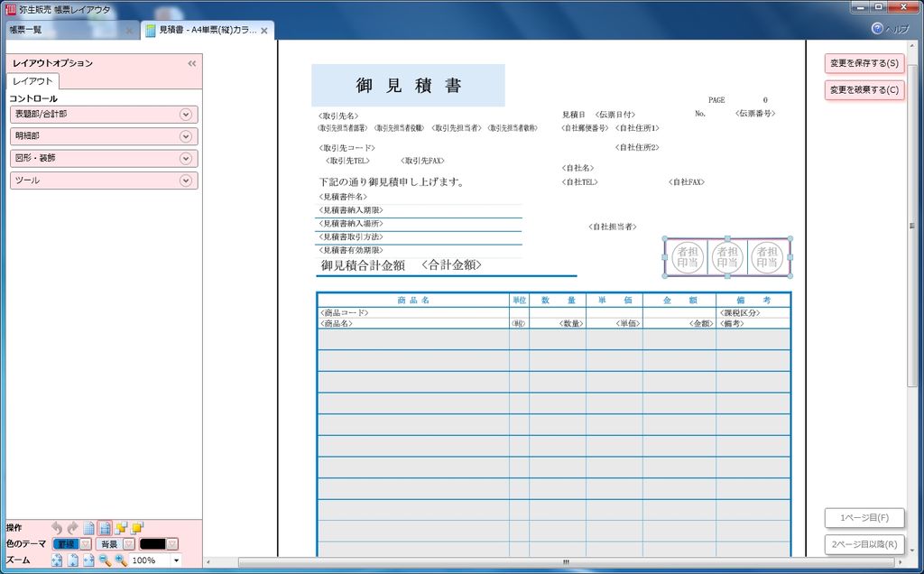The height and width of the screenshot is (574, 924).
Task: Select the <見積書納入期限> field
Action: 351,210
